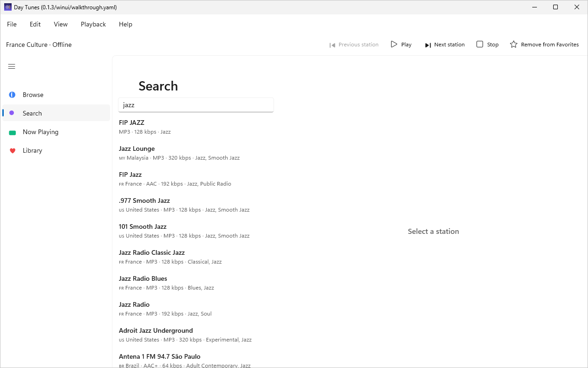
Task: Click the Malaysia · MP3 · 320 kbps details line
Action: click(x=179, y=158)
